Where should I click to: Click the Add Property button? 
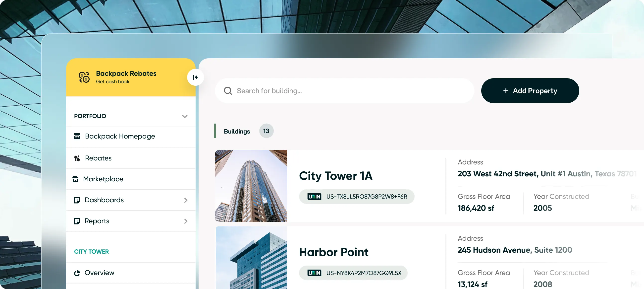[530, 91]
